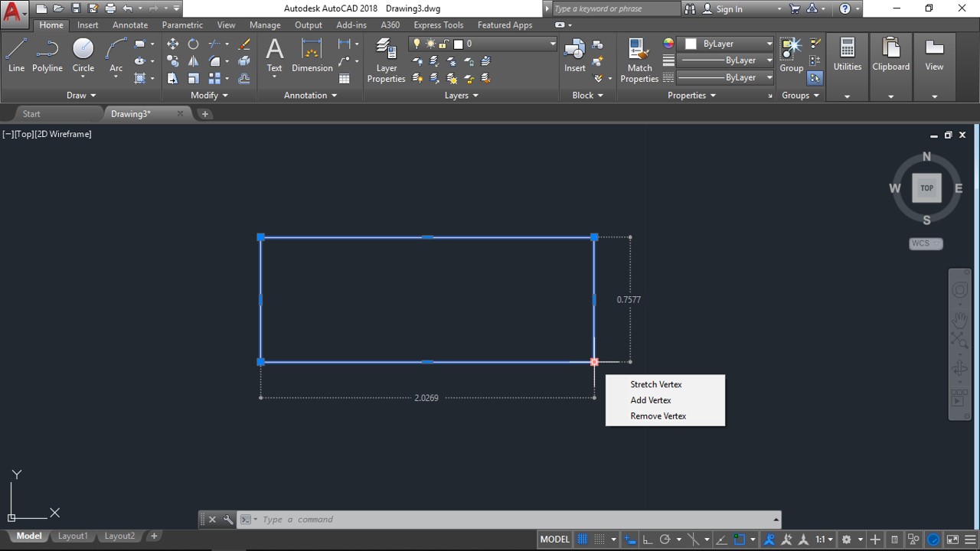Choose the Dimension annotation tool
The height and width of the screenshot is (551, 980).
pyautogui.click(x=312, y=55)
